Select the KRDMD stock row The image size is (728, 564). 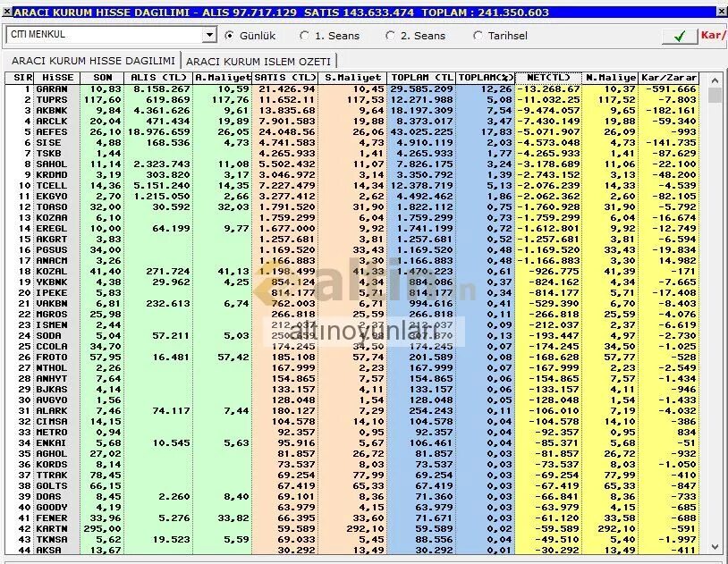pyautogui.click(x=352, y=174)
